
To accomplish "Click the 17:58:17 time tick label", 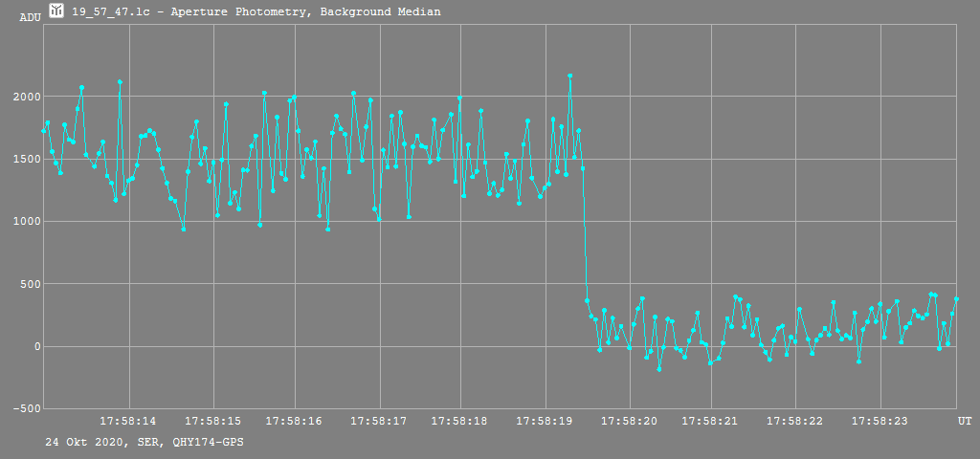I will coord(379,421).
